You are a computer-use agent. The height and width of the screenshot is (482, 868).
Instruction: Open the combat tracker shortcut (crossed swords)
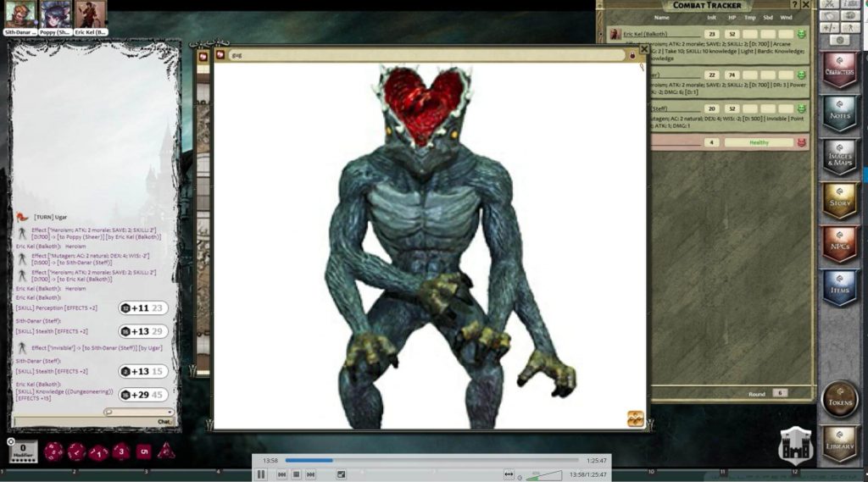tap(829, 4)
